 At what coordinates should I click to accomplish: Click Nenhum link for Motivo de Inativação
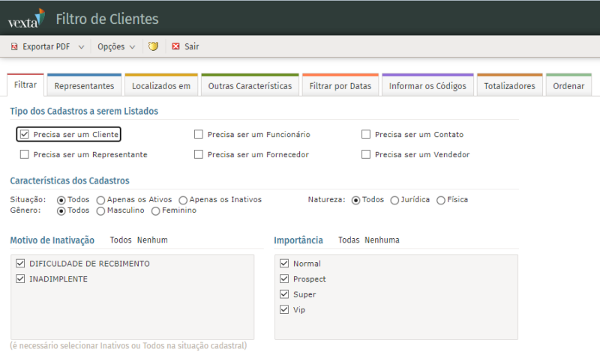point(152,240)
